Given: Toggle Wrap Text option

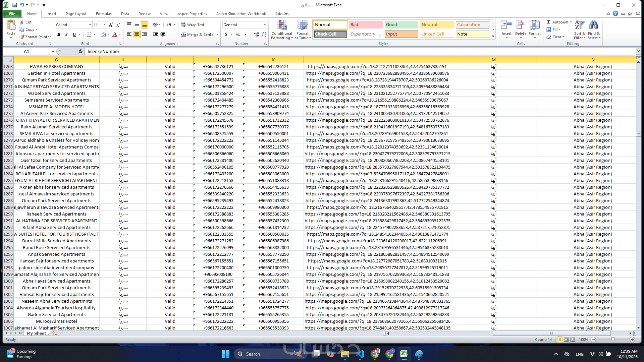Looking at the screenshot, I should [193, 25].
